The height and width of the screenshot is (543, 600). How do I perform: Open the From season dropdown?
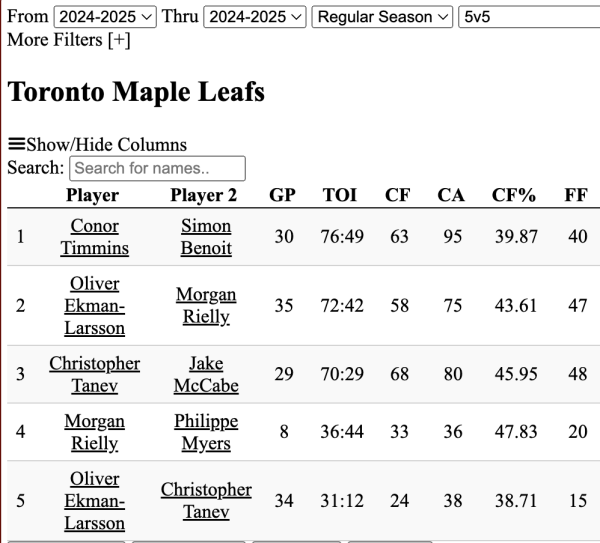click(x=104, y=17)
